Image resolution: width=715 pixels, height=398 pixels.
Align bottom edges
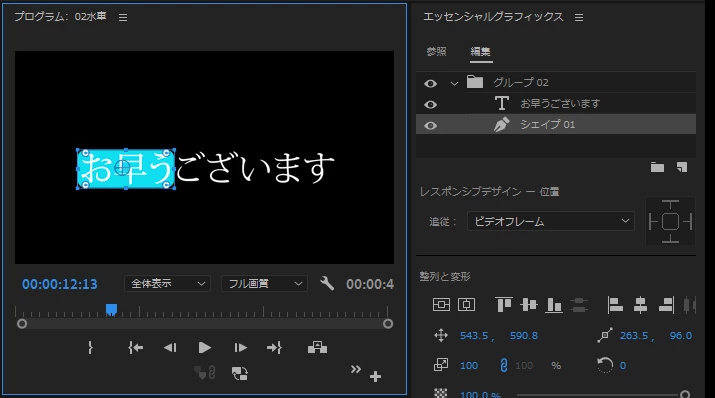click(x=554, y=305)
